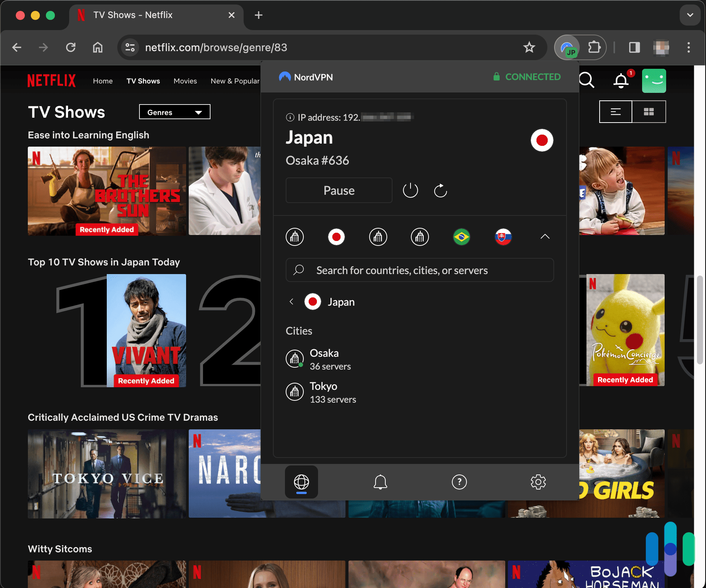Screen dimensions: 706x588
Task: Switch Netflix to grid view layout
Action: click(649, 111)
